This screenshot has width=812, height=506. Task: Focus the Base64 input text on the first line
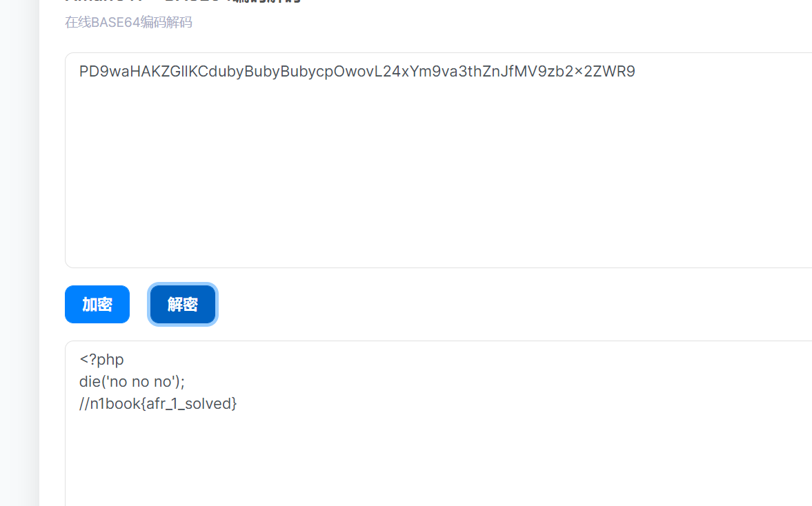pyautogui.click(x=357, y=72)
